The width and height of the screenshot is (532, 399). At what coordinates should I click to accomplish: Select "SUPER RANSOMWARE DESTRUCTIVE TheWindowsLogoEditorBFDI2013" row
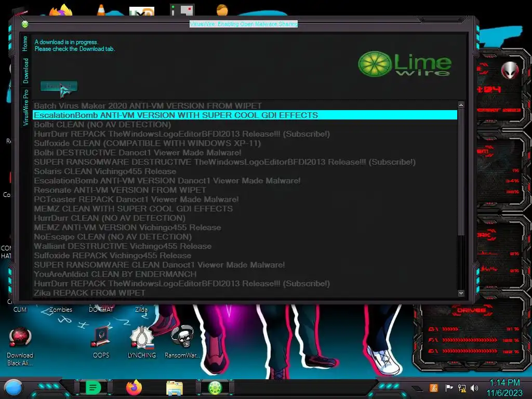point(245,162)
